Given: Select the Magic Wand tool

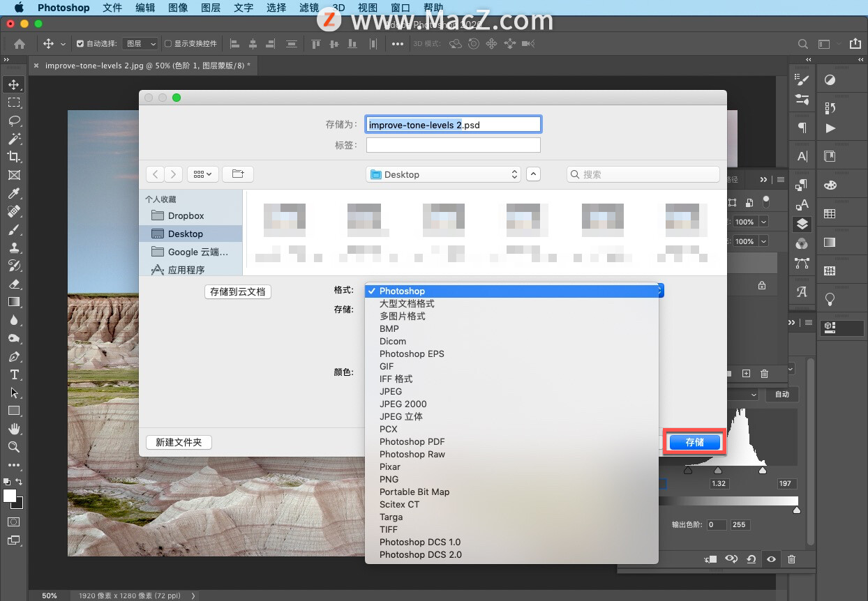Looking at the screenshot, I should [13, 139].
